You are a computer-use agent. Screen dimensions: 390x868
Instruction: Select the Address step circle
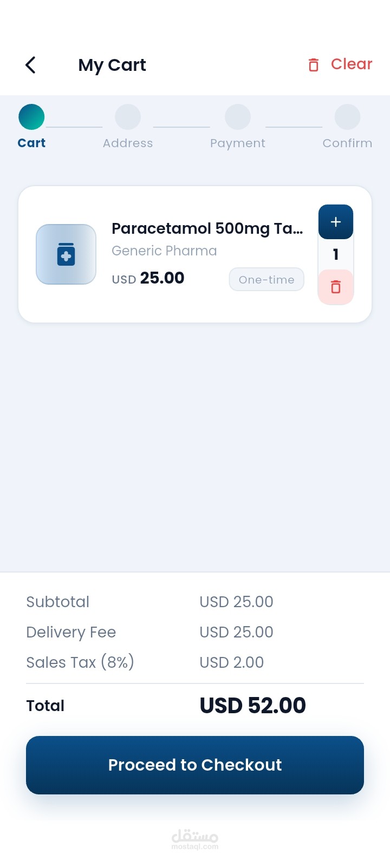[128, 117]
